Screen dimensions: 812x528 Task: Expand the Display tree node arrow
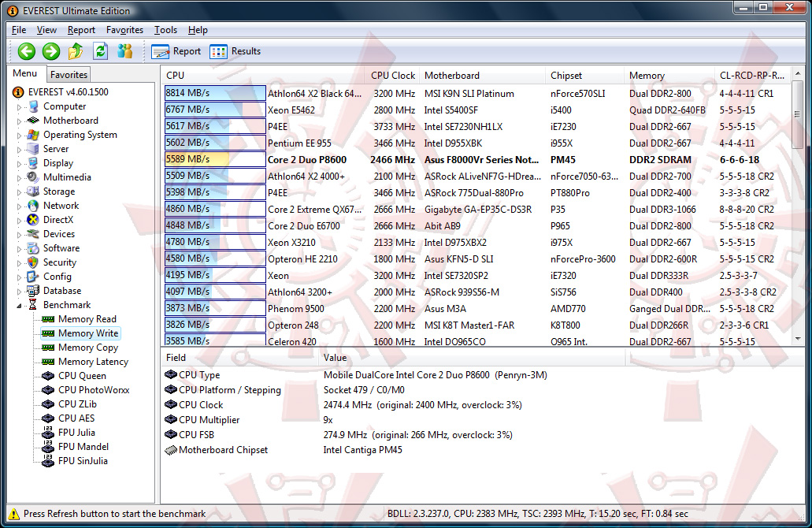[x=19, y=164]
